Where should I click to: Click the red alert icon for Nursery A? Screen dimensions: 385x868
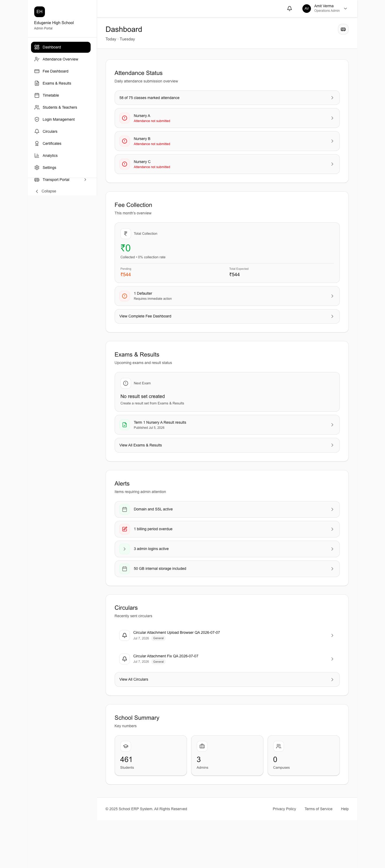[x=125, y=118]
